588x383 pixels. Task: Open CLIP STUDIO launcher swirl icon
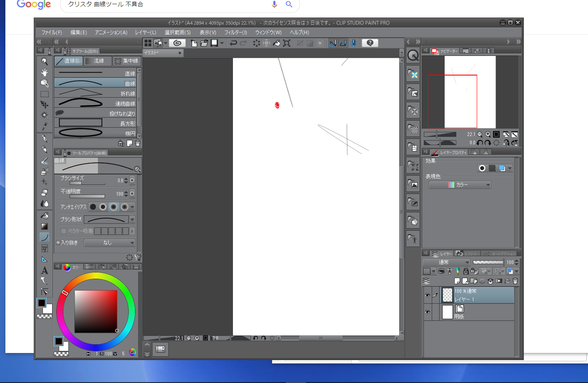[x=177, y=43]
